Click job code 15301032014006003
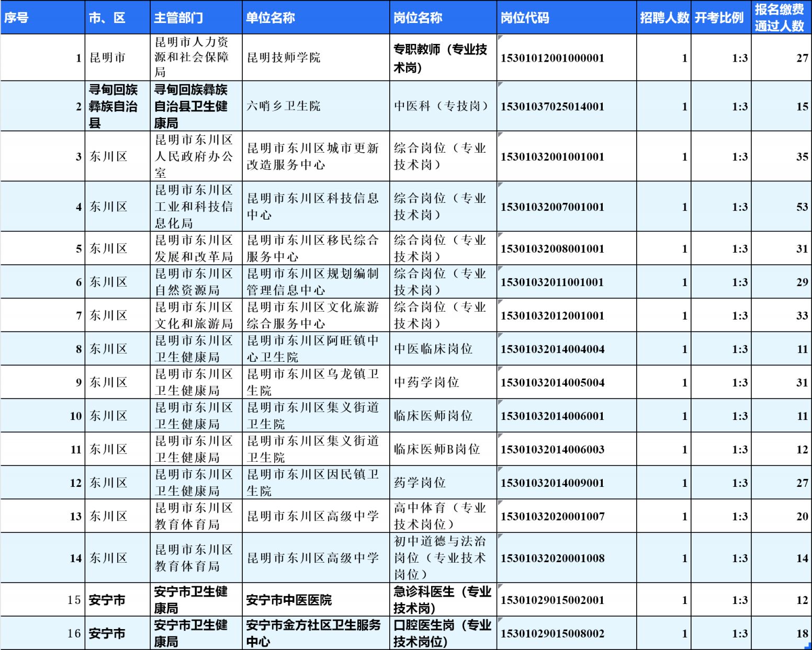Viewport: 812px width, 650px height. (x=567, y=449)
